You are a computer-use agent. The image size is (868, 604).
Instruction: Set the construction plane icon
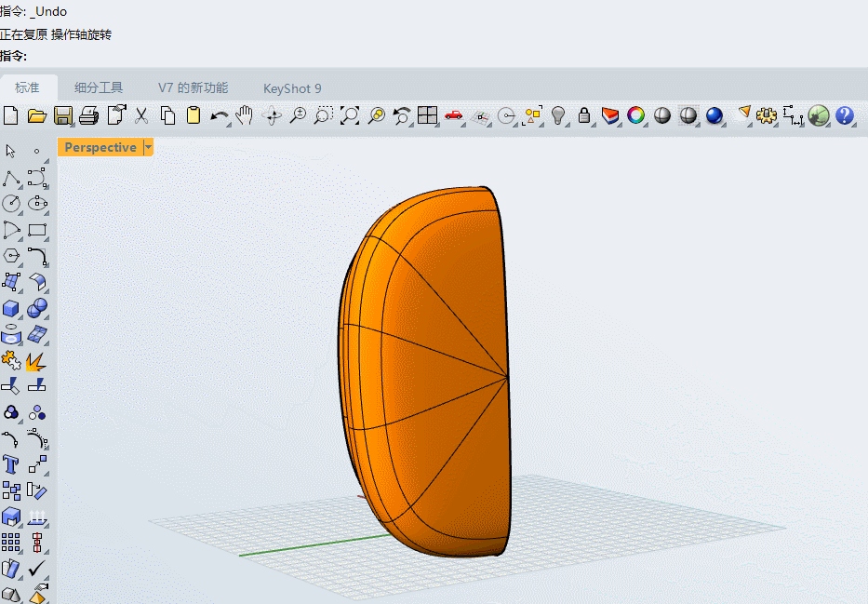click(480, 117)
